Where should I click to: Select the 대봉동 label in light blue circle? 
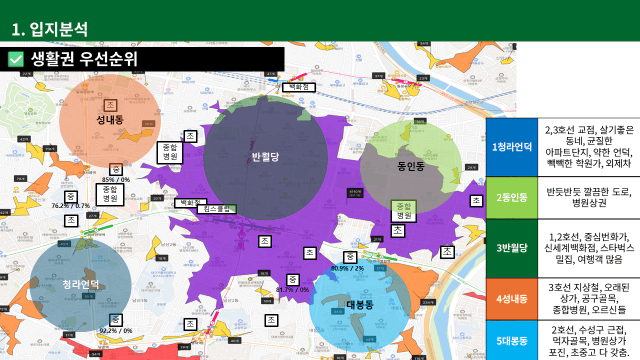pos(360,304)
